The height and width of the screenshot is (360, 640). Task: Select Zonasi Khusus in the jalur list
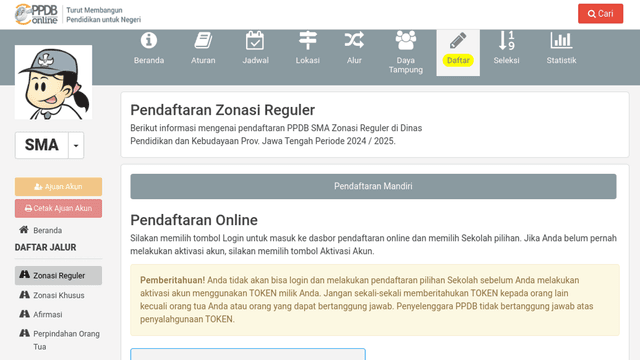point(59,295)
